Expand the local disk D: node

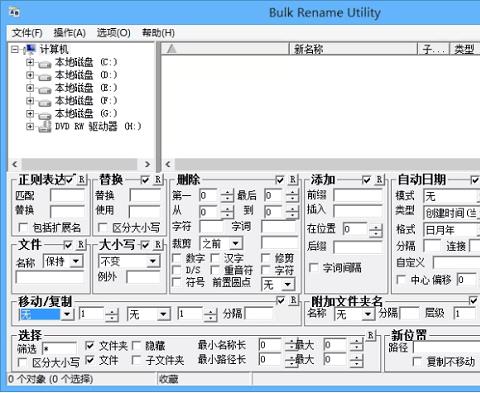coord(30,75)
